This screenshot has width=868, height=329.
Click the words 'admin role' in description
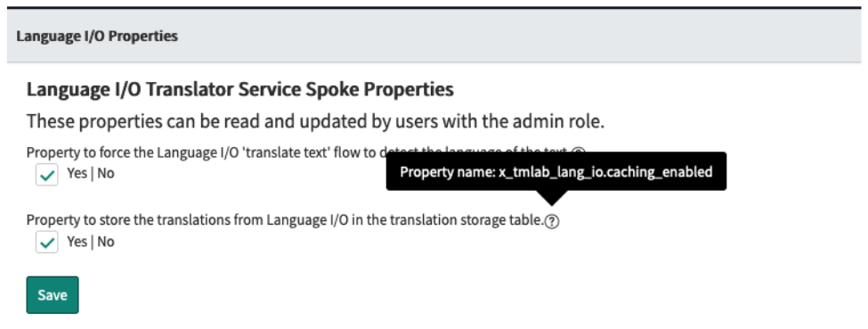pyautogui.click(x=560, y=121)
